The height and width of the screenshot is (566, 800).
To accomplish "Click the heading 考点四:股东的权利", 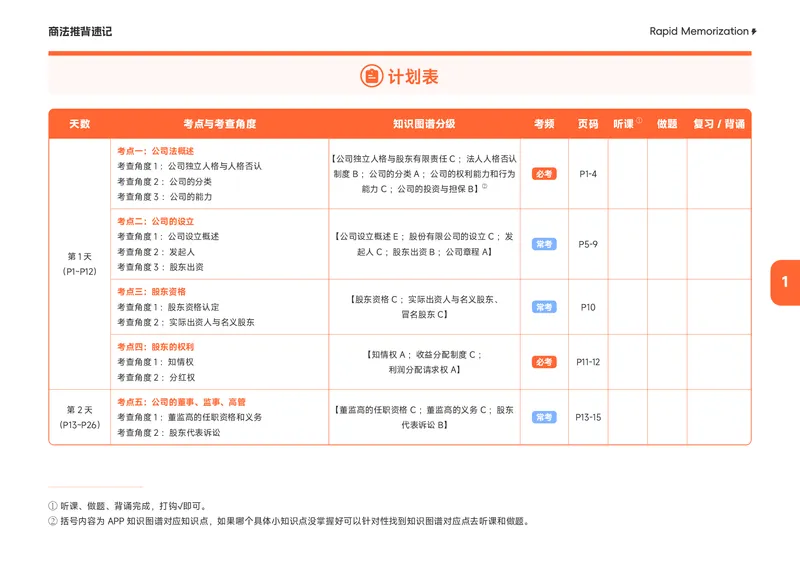I will 156,347.
